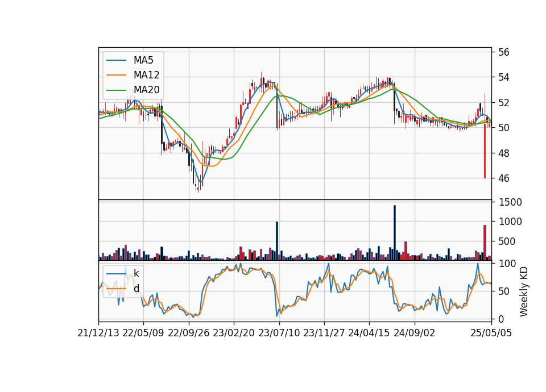This screenshot has height=392, width=546.
Task: Click the MA20 legend label
Action: [146, 90]
